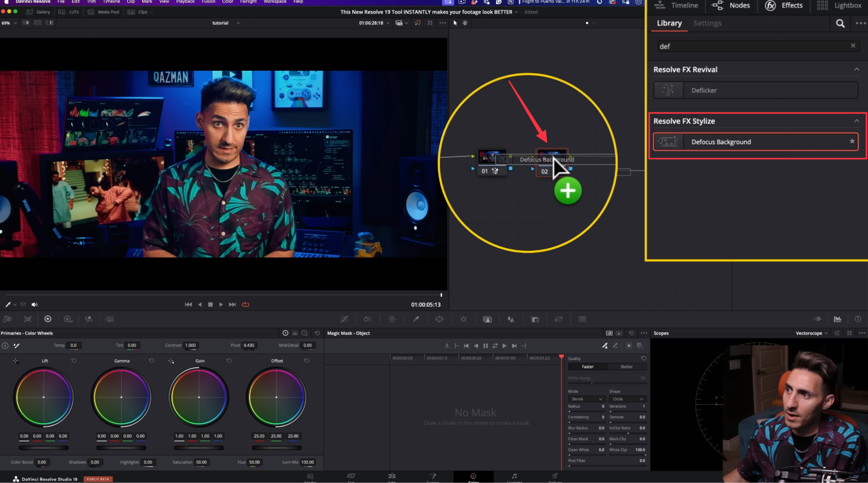Viewport: 868px width, 483px height.
Task: Click the Gain master wheel slider
Action: 199,448
